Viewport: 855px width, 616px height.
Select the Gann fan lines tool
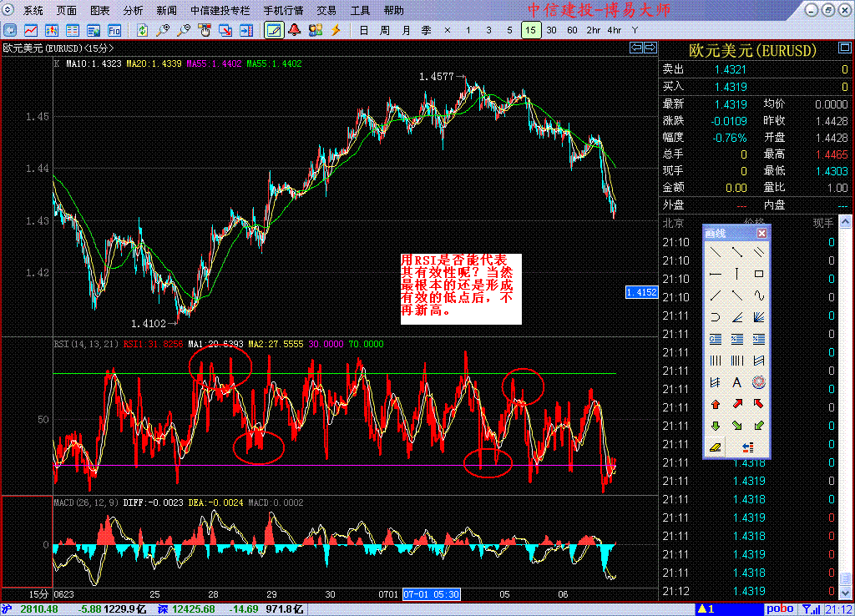(758, 317)
